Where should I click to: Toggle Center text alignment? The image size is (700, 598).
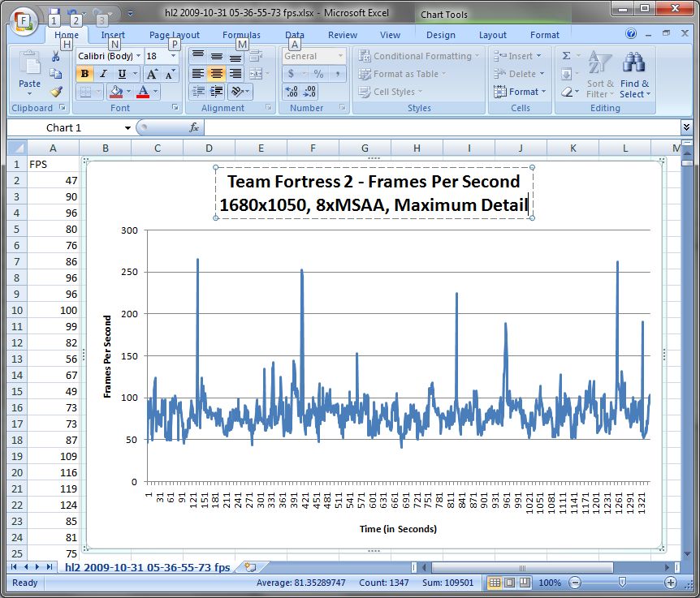click(217, 74)
